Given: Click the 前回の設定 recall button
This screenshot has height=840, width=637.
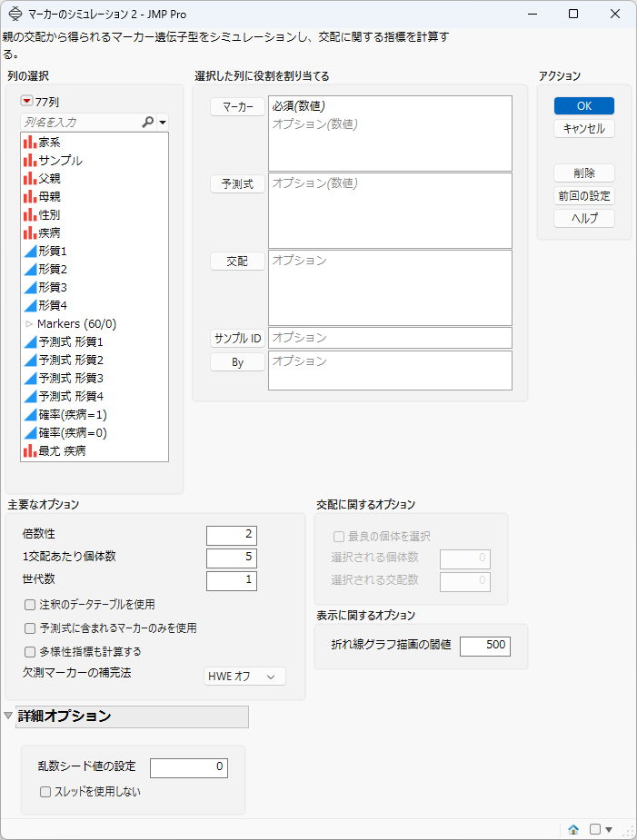Looking at the screenshot, I should [584, 196].
